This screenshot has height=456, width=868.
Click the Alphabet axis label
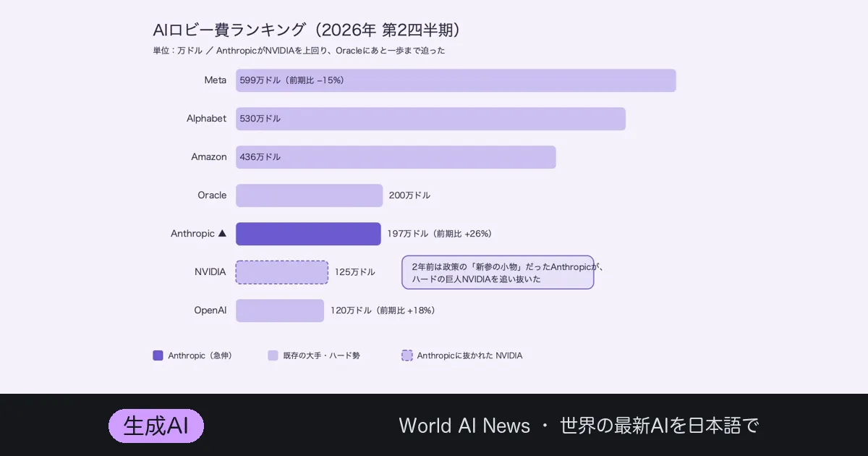[x=206, y=119]
